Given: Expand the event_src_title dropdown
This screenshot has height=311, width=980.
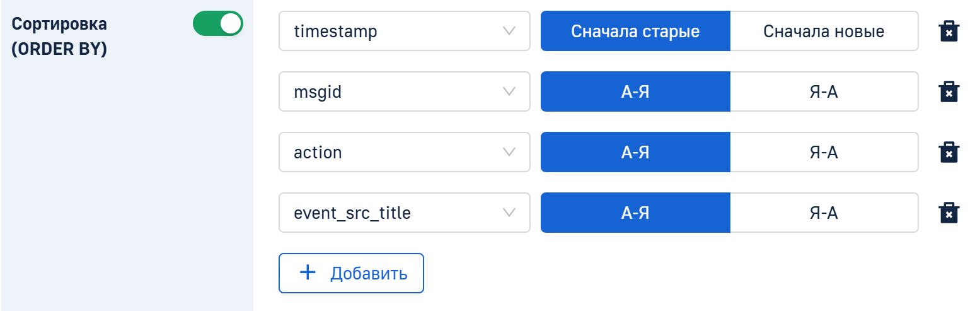Looking at the screenshot, I should 404,213.
